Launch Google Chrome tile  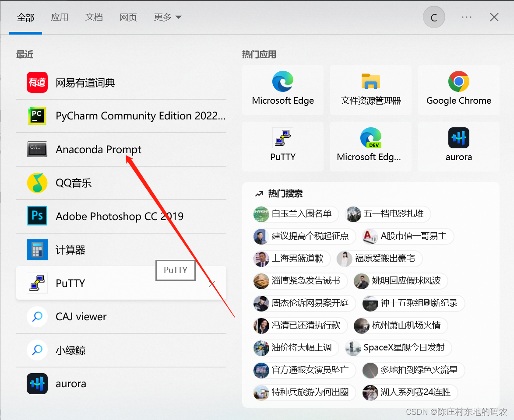(x=458, y=90)
